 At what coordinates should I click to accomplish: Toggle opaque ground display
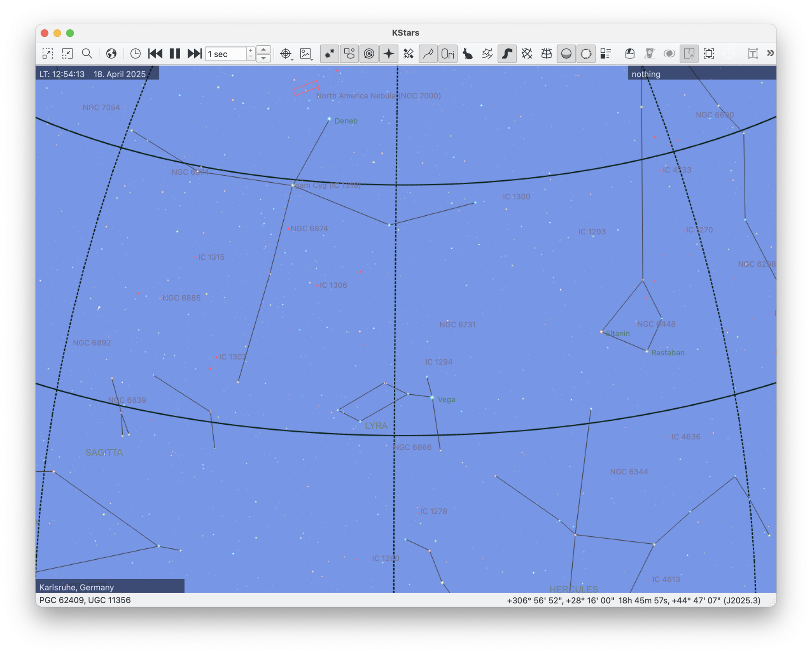coord(566,54)
